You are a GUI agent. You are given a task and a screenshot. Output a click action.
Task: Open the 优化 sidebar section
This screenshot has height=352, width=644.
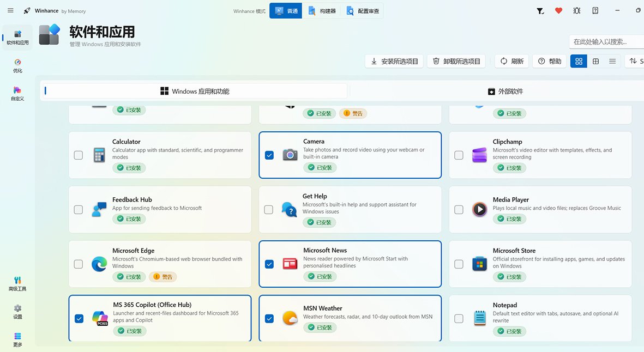point(17,65)
